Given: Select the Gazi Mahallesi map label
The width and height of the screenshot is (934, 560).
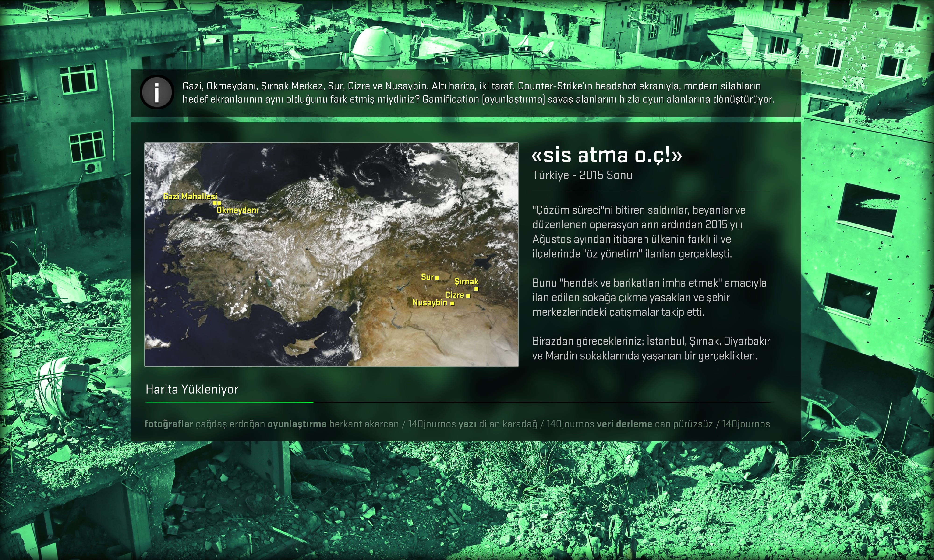Looking at the screenshot, I should point(190,196).
